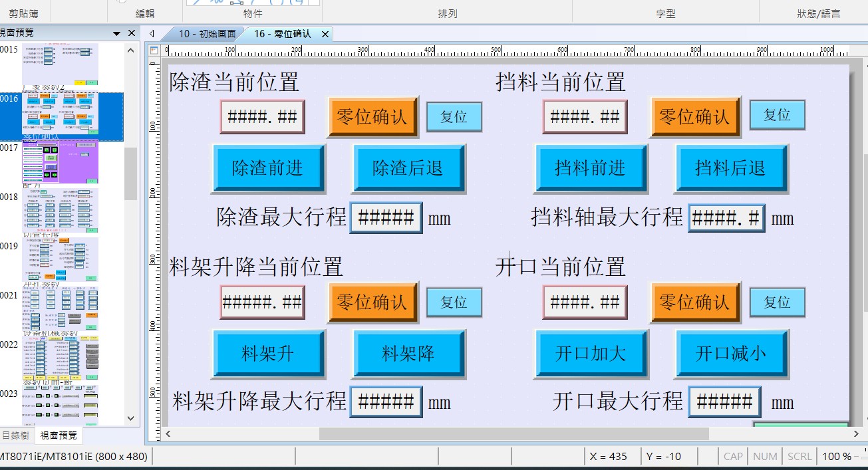Select window 0017 thumbnail in preview
Image resolution: width=868 pixels, height=470 pixels.
pyautogui.click(x=60, y=162)
